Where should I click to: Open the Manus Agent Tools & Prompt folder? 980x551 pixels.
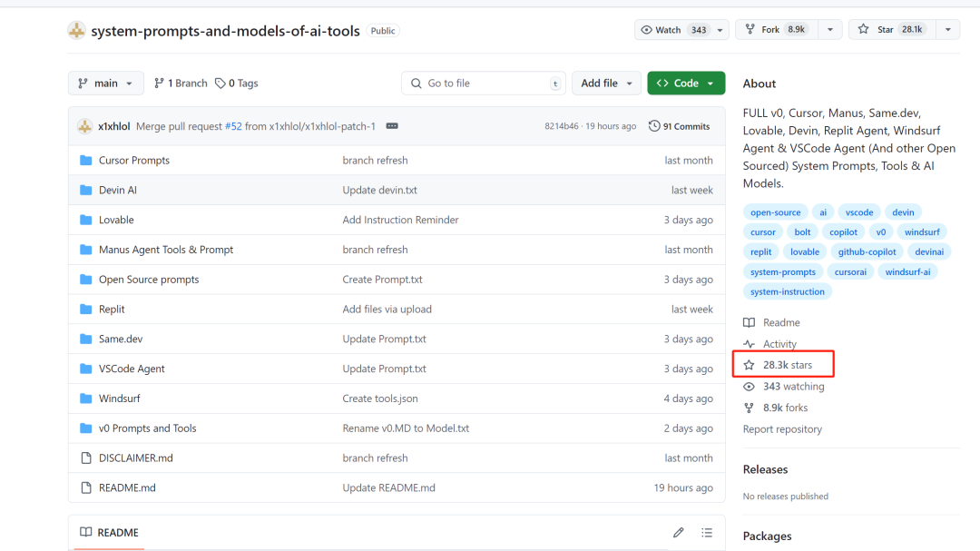(x=166, y=251)
